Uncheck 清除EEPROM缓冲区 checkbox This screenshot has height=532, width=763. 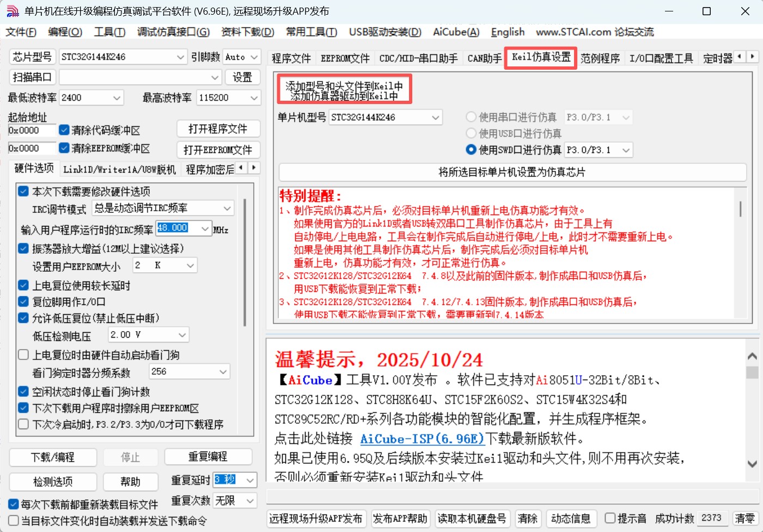(64, 148)
